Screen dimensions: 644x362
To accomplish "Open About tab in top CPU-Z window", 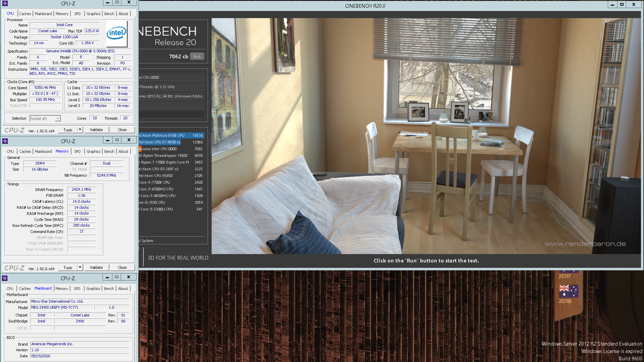I will tap(123, 14).
